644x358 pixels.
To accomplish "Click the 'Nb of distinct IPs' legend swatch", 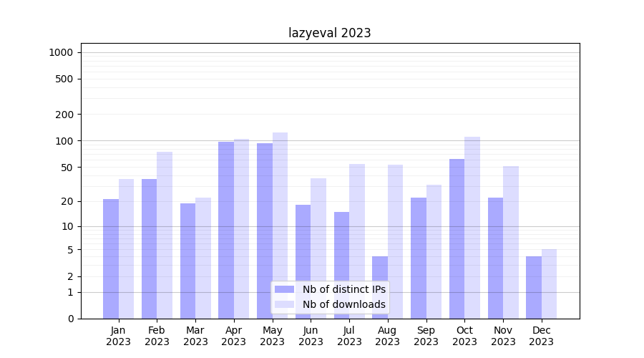I will pyautogui.click(x=284, y=289).
